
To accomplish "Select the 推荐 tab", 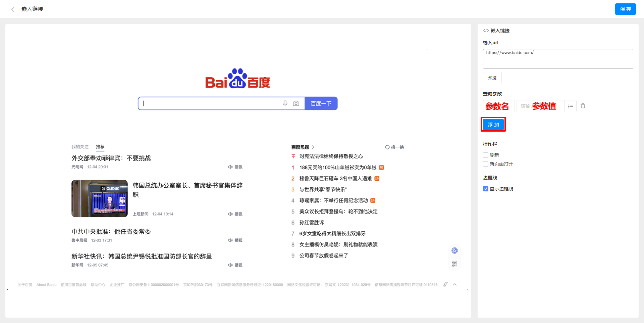I will (100, 147).
